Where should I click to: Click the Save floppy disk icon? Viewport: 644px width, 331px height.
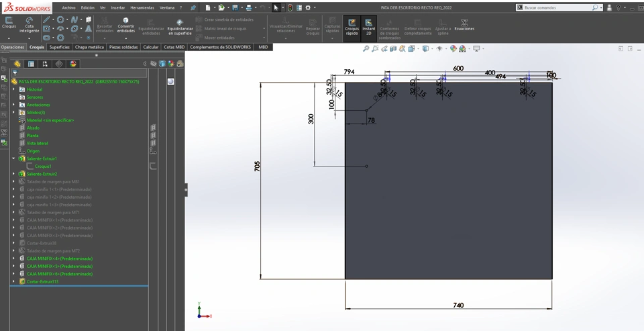point(235,7)
